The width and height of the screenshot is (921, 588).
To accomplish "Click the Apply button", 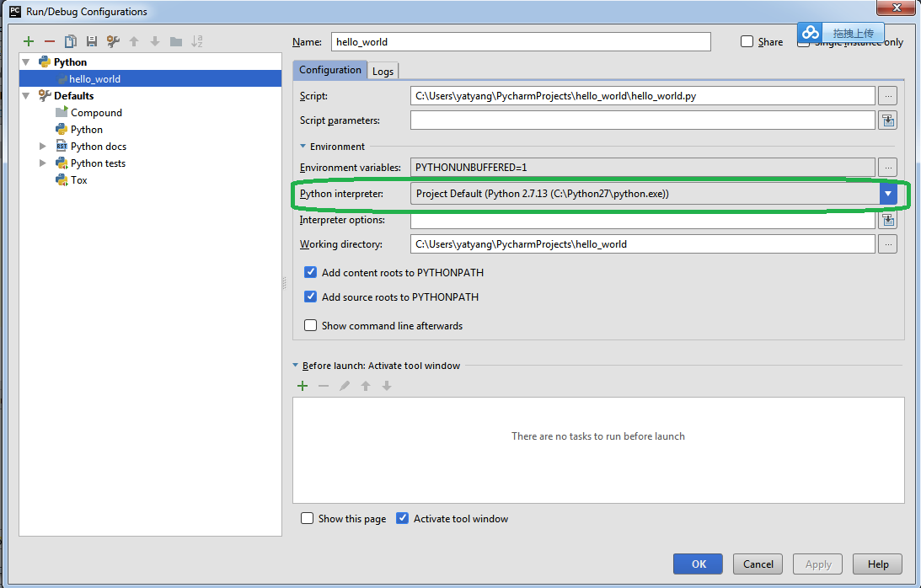I will point(818,564).
